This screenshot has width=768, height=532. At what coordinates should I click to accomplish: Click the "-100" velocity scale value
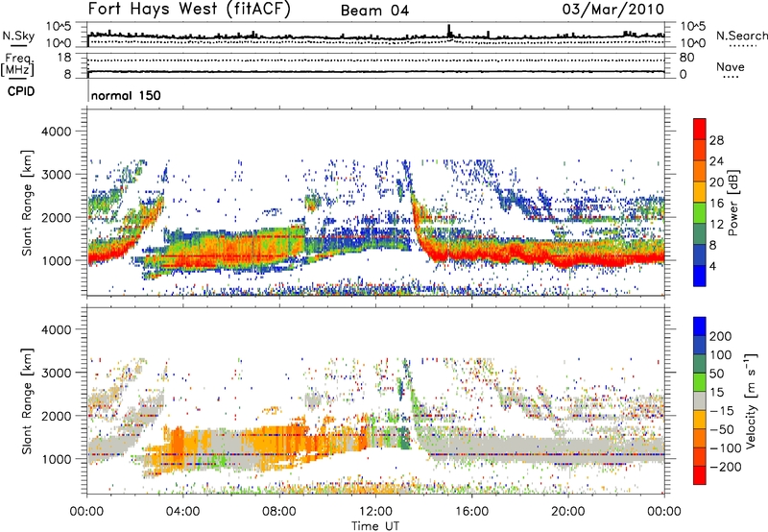[x=726, y=448]
